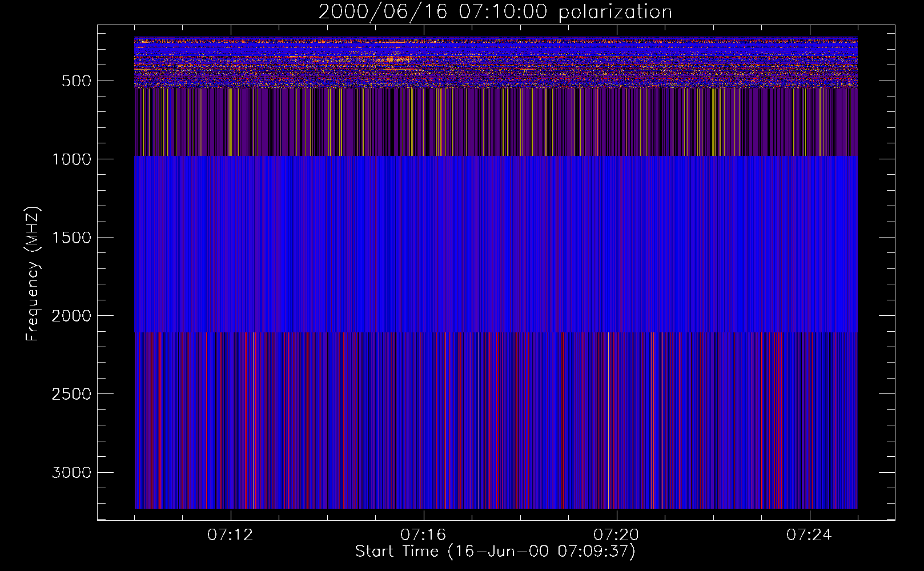Image resolution: width=924 pixels, height=571 pixels.
Task: Click the 2500 frequency tick label
Action: click(71, 394)
